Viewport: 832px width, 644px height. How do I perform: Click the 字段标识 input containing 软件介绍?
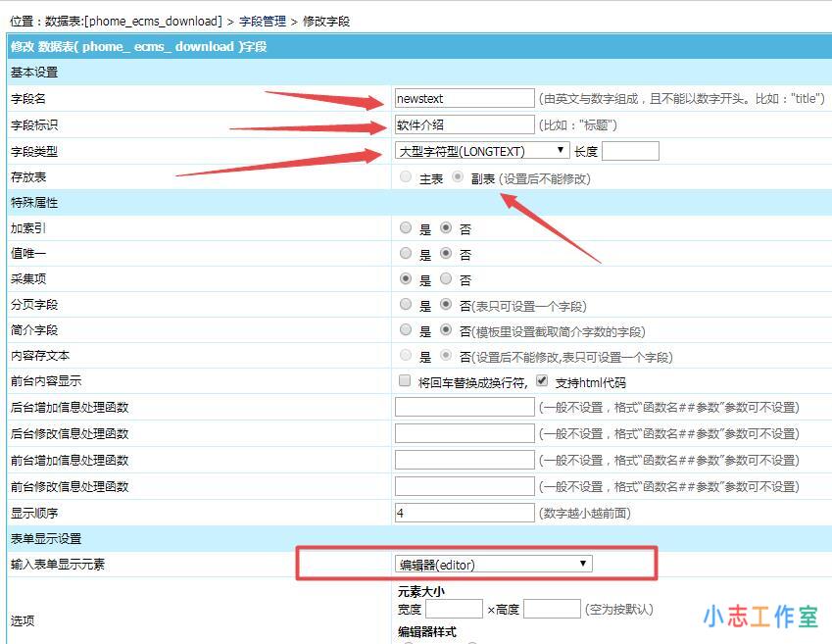click(464, 124)
